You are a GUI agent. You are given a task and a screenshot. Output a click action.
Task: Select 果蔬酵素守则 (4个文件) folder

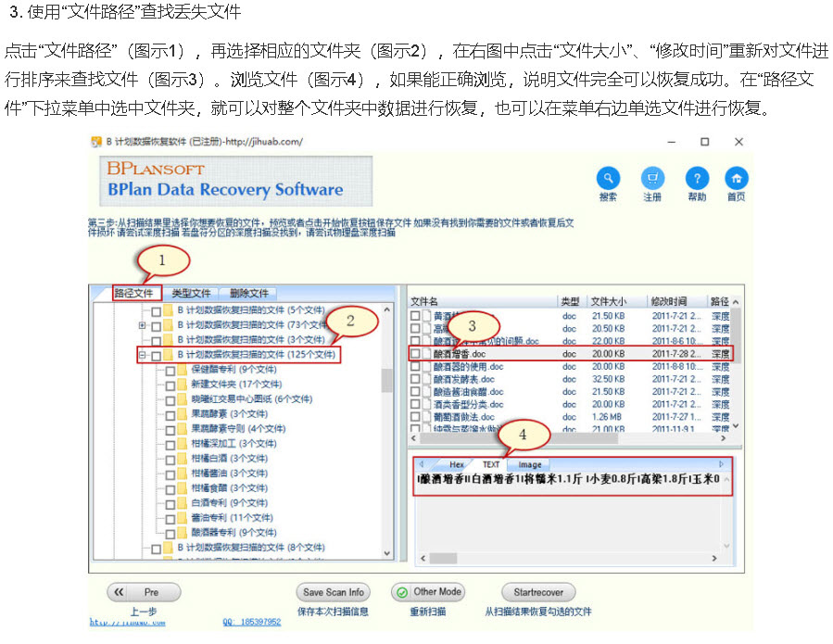coord(238,429)
